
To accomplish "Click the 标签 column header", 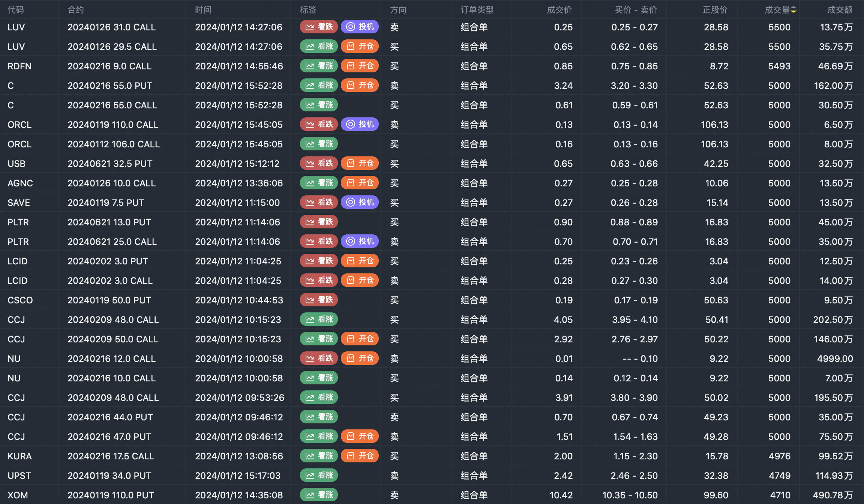I will pyautogui.click(x=308, y=10).
